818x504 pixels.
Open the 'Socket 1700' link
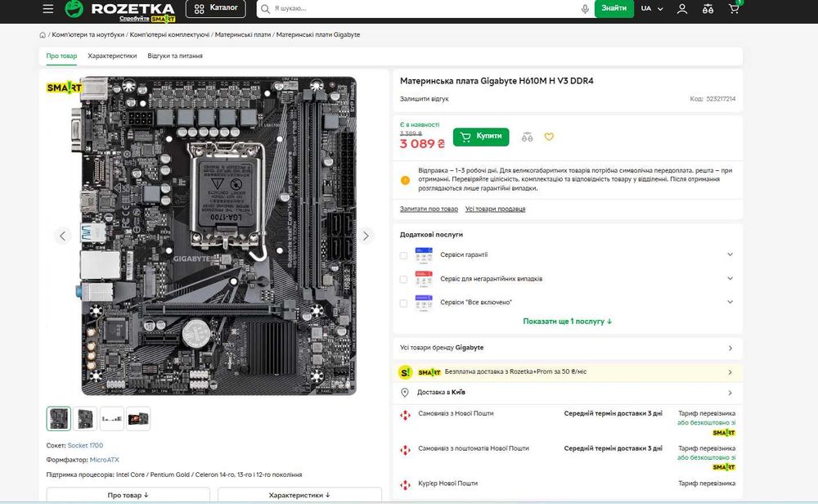click(x=85, y=446)
